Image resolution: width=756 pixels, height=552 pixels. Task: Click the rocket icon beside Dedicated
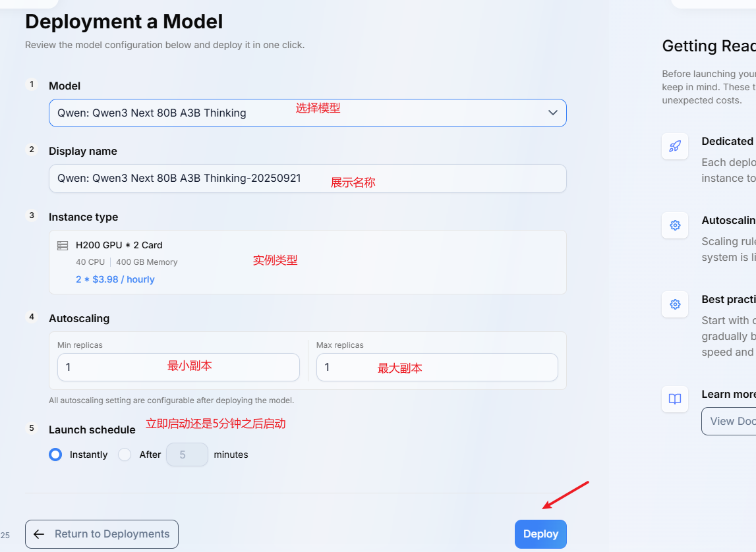pos(674,146)
